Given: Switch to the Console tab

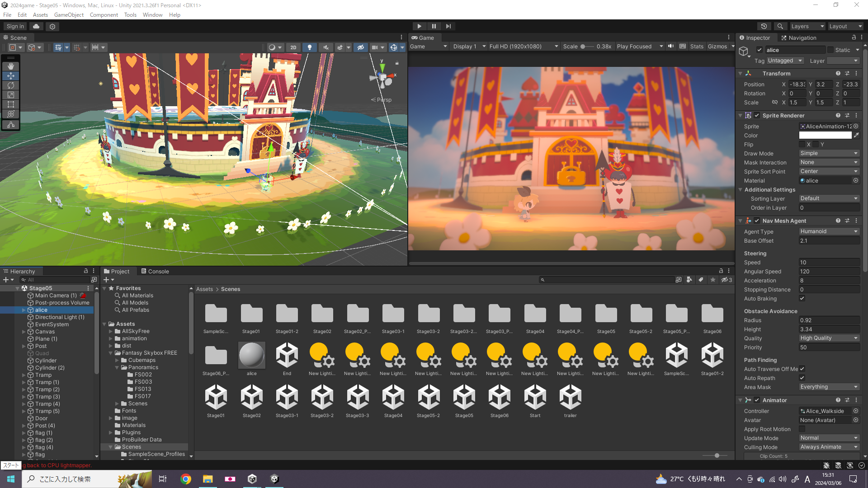Looking at the screenshot, I should [155, 271].
